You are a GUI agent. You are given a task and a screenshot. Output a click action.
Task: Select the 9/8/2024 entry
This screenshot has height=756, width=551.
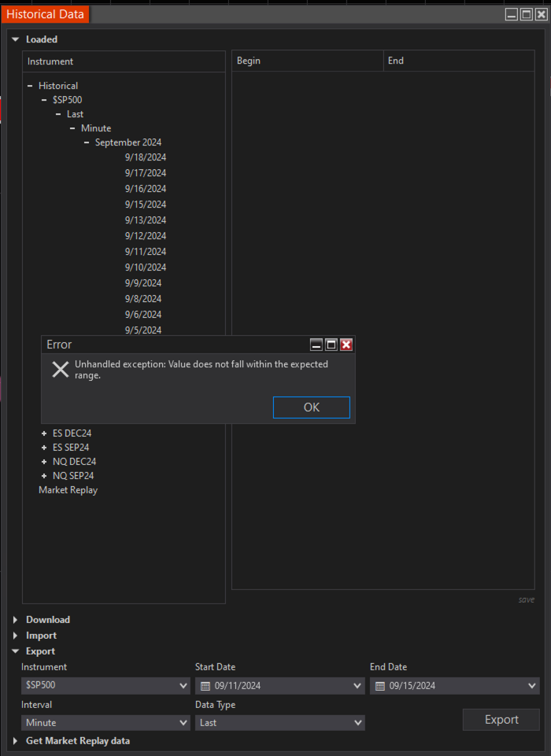[142, 299]
